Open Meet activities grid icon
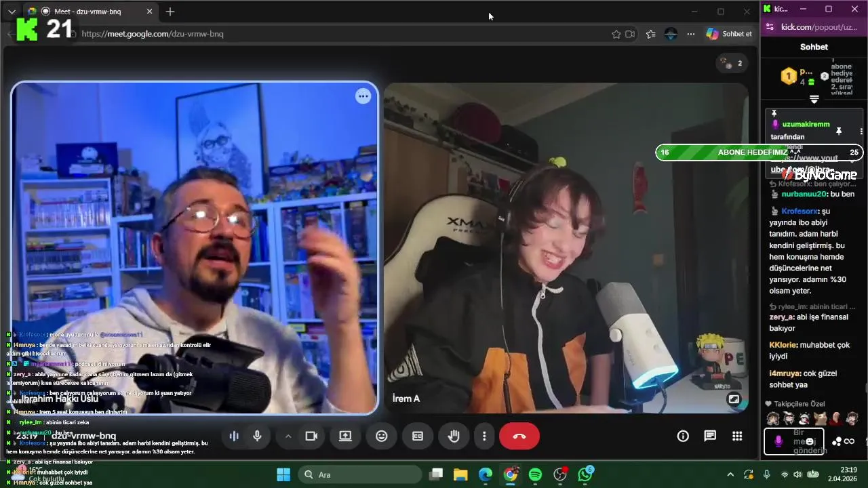This screenshot has height=488, width=868. coord(737,436)
